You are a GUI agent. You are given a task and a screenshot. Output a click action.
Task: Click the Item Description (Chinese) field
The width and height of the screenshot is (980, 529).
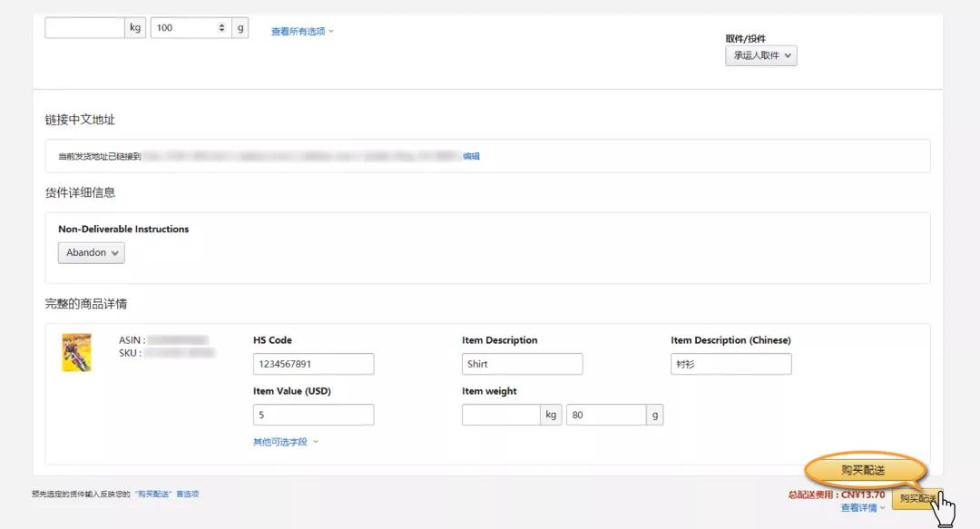tap(730, 364)
